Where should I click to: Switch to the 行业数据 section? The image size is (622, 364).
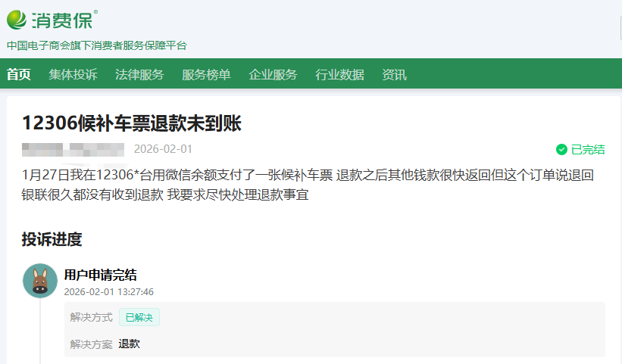pos(339,74)
